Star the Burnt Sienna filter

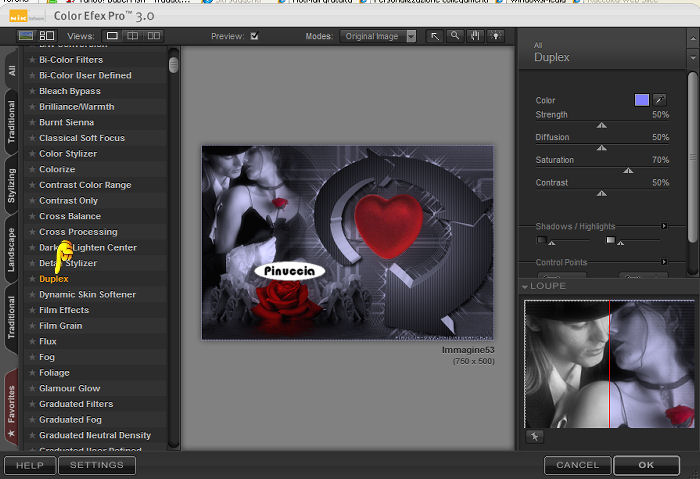pyautogui.click(x=32, y=122)
